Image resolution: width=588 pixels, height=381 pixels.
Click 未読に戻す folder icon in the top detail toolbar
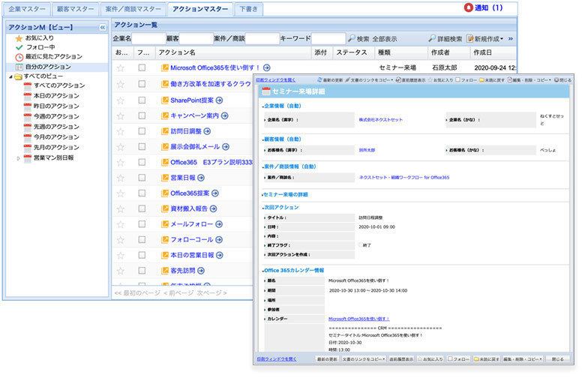[482, 79]
